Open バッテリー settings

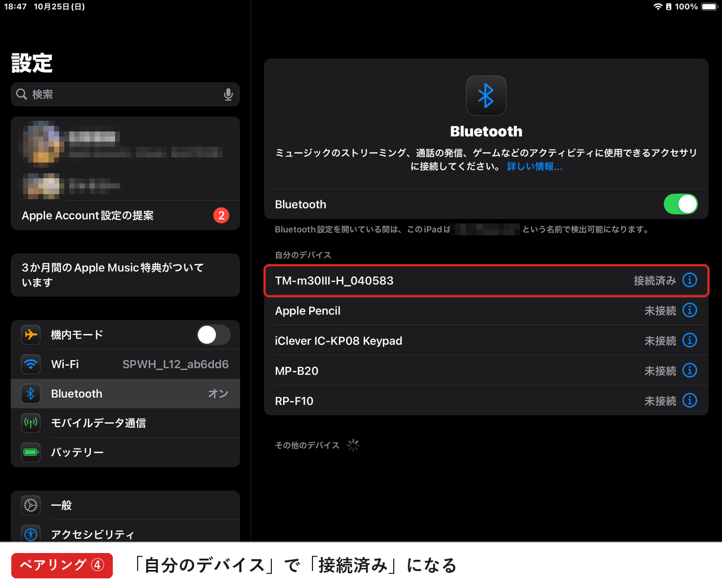tap(125, 452)
